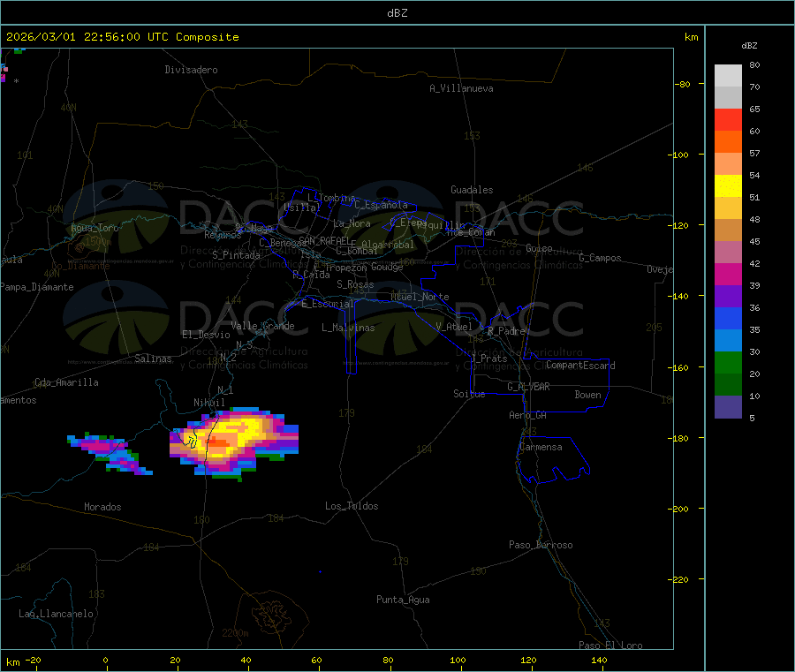The image size is (795, 672).
Task: Click the orange-red storm core near Nihuil
Action: pos(218,442)
